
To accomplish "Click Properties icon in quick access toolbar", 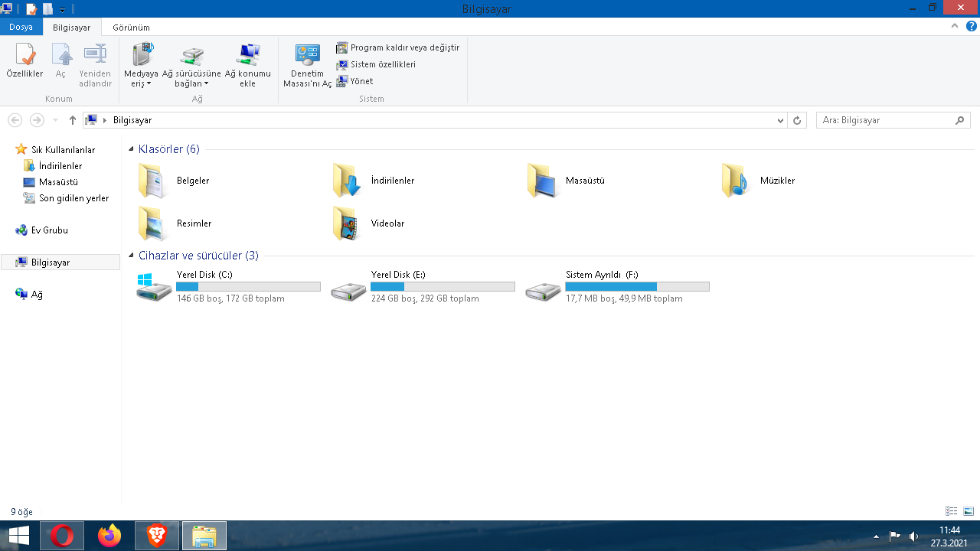I will [x=31, y=9].
